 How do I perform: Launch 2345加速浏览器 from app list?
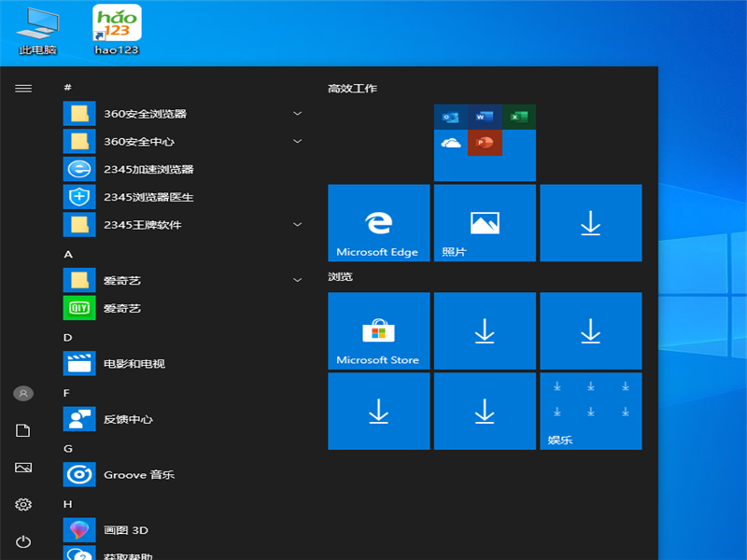pos(182,169)
